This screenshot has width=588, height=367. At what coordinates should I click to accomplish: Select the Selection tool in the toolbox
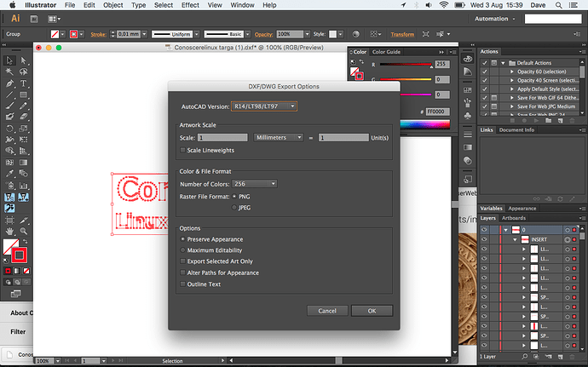[x=9, y=60]
